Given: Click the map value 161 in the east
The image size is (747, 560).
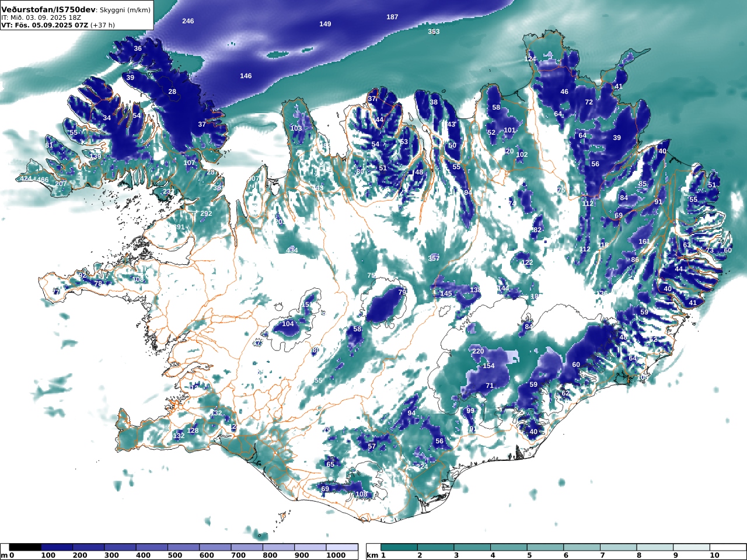Looking at the screenshot, I should 644,242.
